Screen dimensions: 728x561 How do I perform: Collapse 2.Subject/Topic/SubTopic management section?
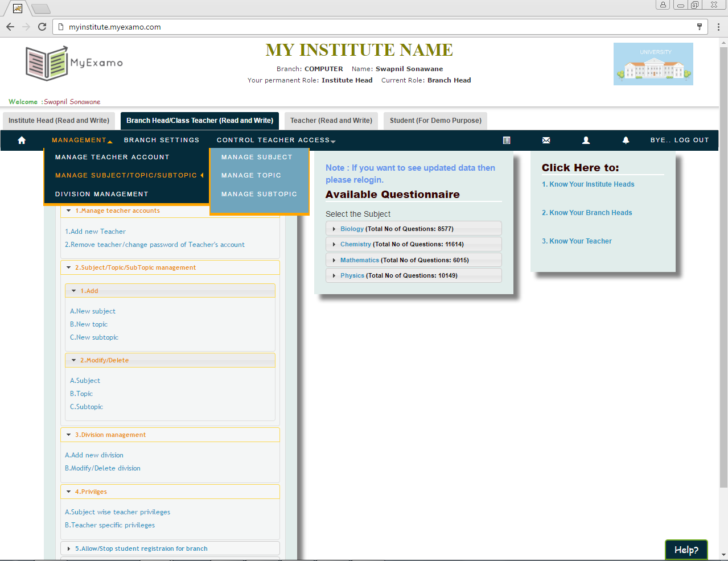point(170,267)
